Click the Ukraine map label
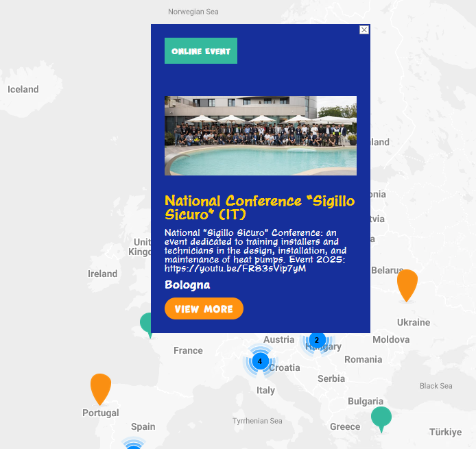This screenshot has width=476, height=449. coord(414,322)
